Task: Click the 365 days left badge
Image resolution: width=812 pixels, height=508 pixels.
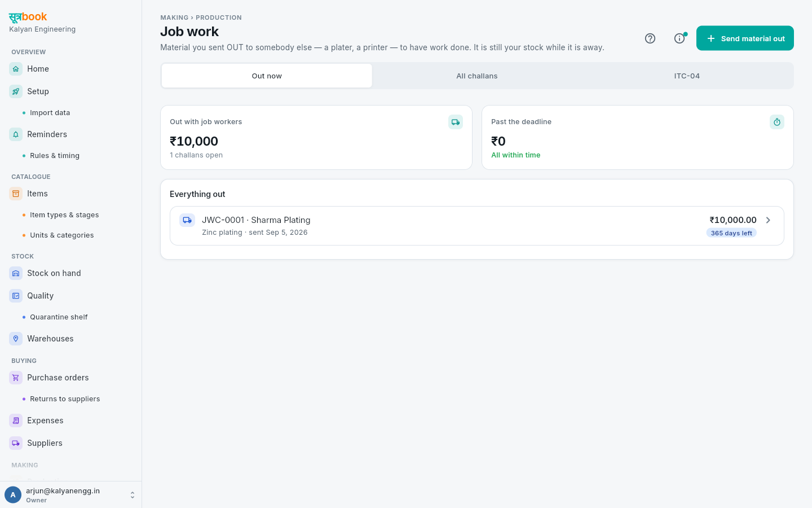Action: tap(731, 233)
